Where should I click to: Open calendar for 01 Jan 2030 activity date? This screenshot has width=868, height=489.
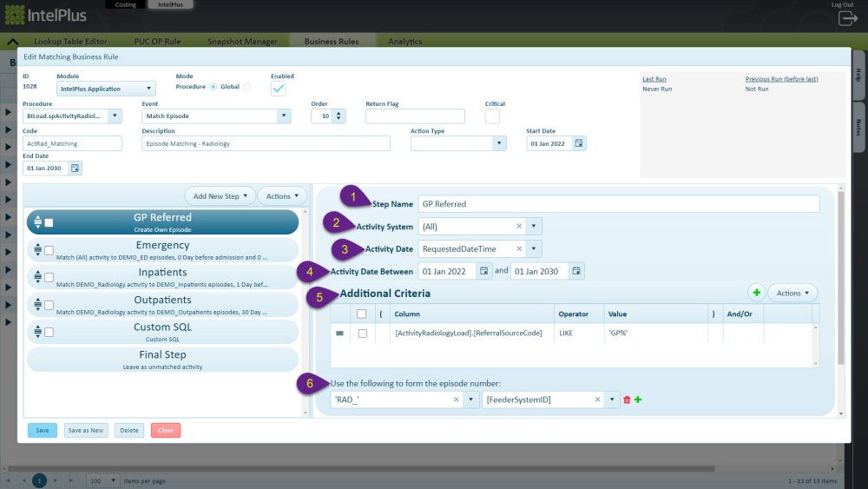[x=576, y=271]
